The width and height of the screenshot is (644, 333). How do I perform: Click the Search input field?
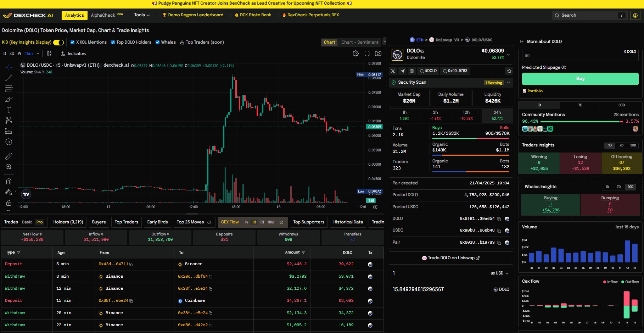[x=588, y=15]
